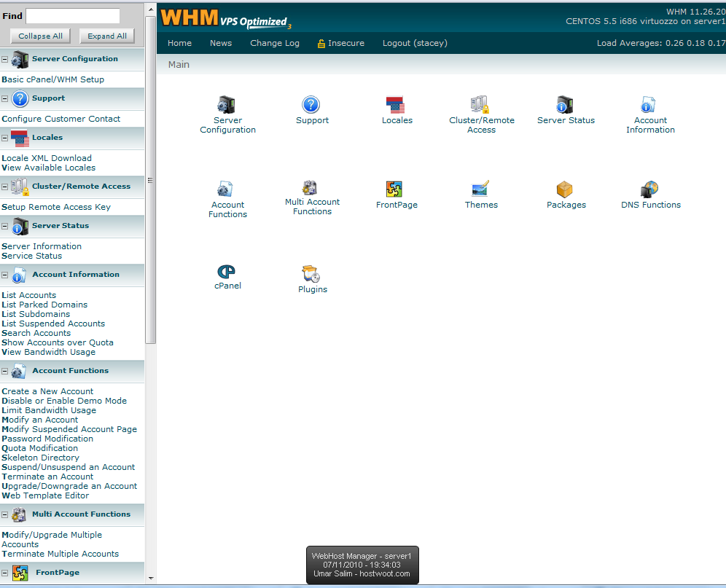Click Server Configuration icon in sidebar header
This screenshot has height=588, width=726.
click(20, 60)
